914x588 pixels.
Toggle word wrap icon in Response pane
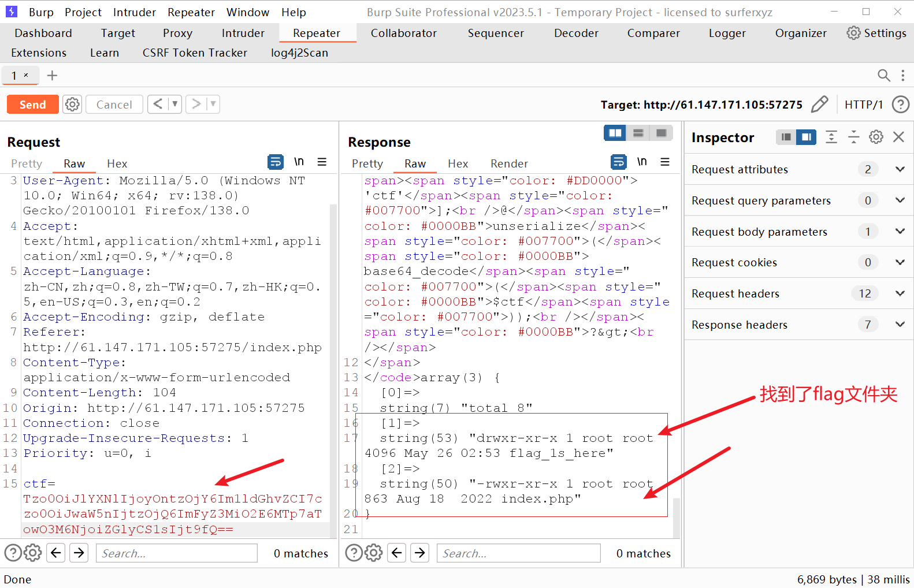click(x=618, y=162)
